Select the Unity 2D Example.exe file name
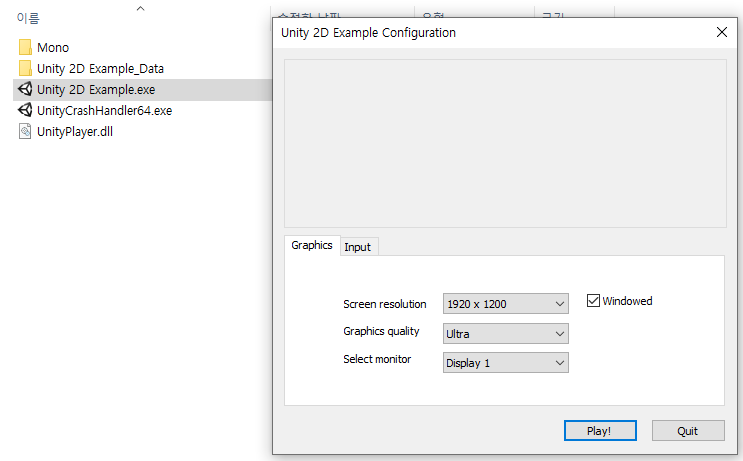 click(x=96, y=90)
